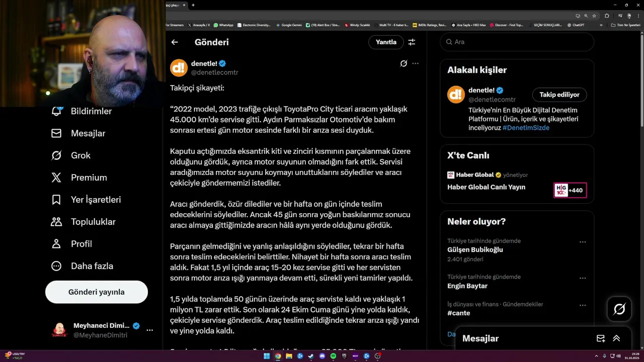Open the Ana Sayfa • HBO Max bookmark
644x362 pixels.
tap(468, 25)
